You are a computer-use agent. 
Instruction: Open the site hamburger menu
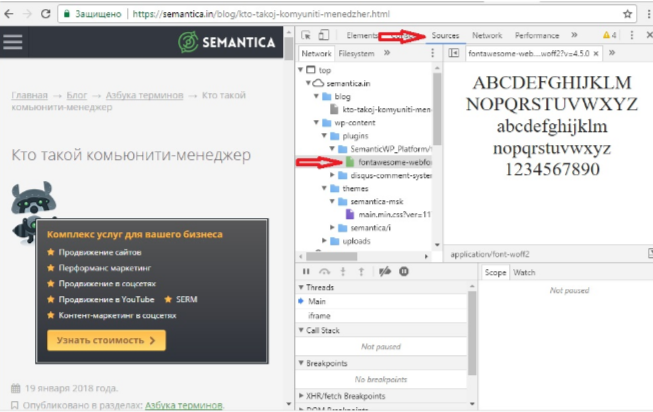(x=13, y=42)
